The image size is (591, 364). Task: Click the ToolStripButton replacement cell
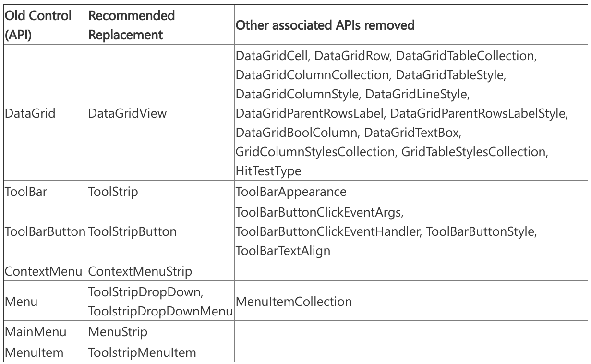pyautogui.click(x=133, y=231)
